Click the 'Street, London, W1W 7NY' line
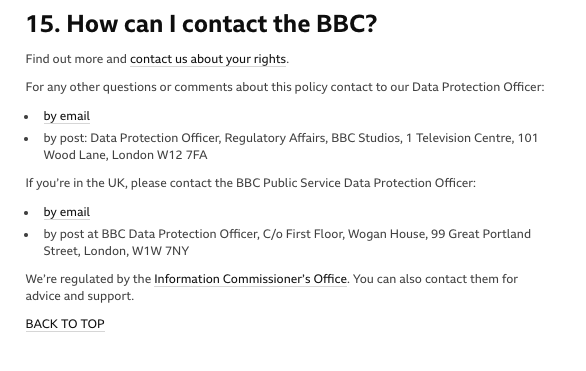The height and width of the screenshot is (371, 586). tap(116, 251)
